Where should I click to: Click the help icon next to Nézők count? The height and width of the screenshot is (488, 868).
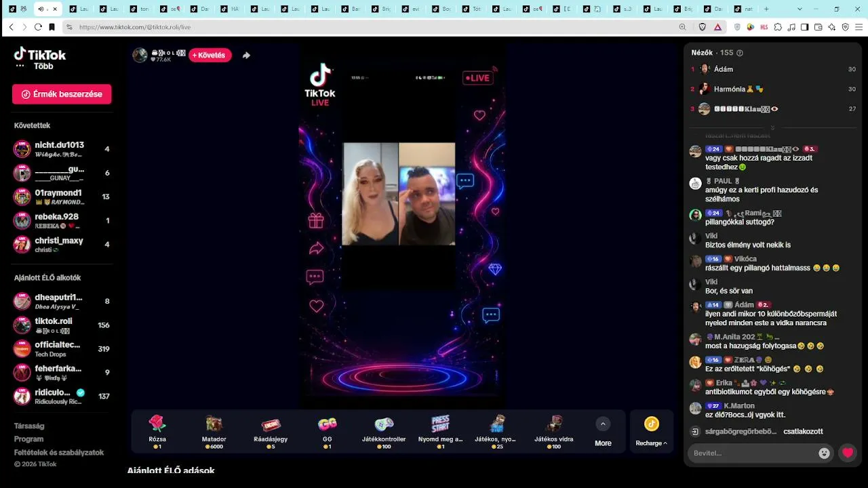[x=740, y=53]
